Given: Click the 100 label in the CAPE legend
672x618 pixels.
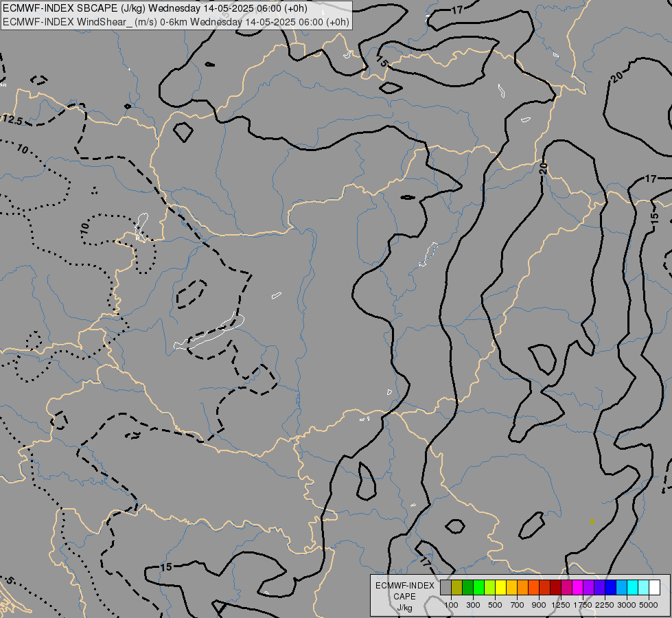Looking at the screenshot, I should point(451,605).
